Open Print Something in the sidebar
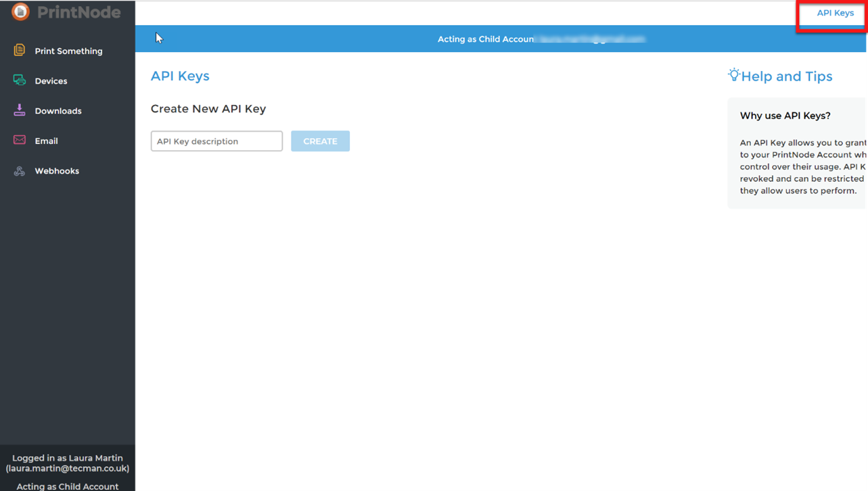 click(x=68, y=51)
